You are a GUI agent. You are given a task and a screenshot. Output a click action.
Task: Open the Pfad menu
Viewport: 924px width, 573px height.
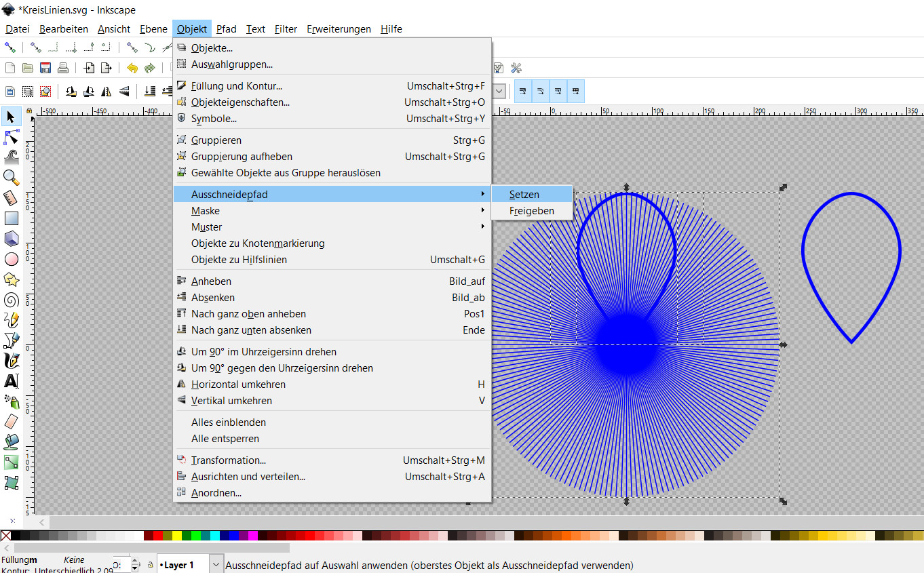click(227, 29)
